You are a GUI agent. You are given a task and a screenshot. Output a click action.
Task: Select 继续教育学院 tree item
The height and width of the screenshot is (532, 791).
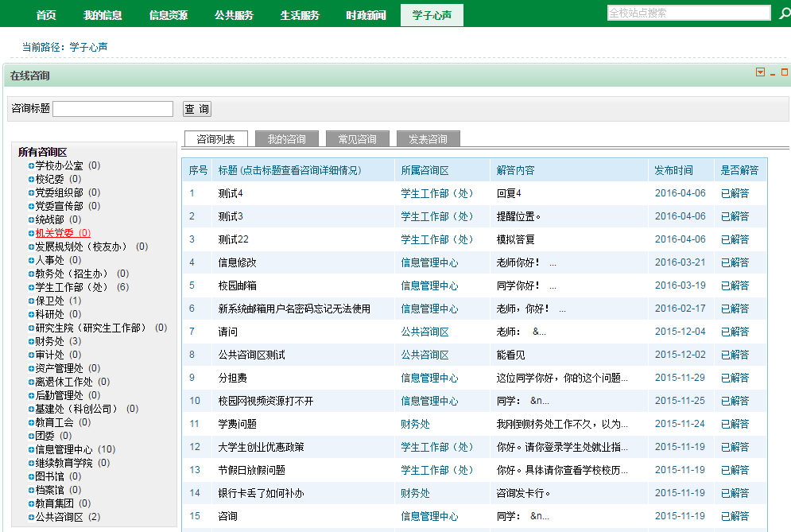point(72,463)
